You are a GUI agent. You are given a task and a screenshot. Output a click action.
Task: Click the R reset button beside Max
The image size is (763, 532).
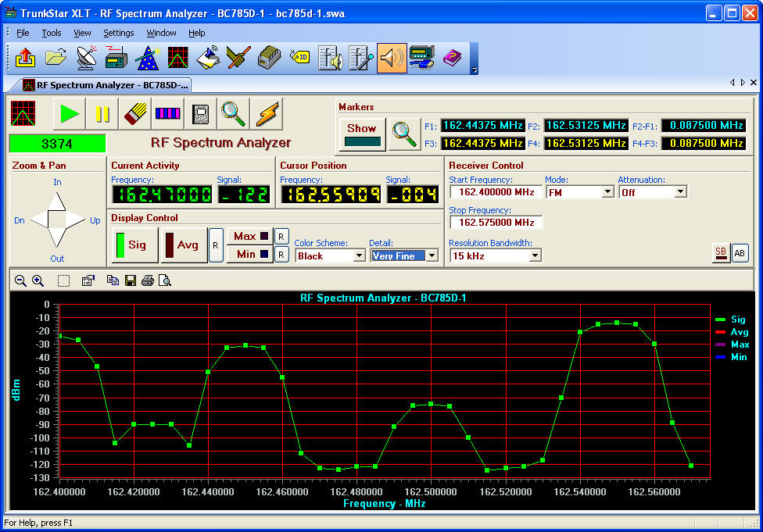click(281, 237)
